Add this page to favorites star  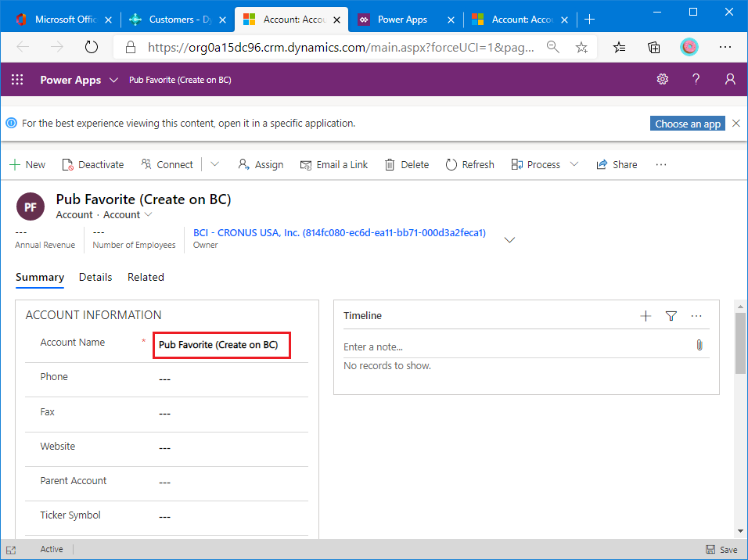pyautogui.click(x=581, y=47)
